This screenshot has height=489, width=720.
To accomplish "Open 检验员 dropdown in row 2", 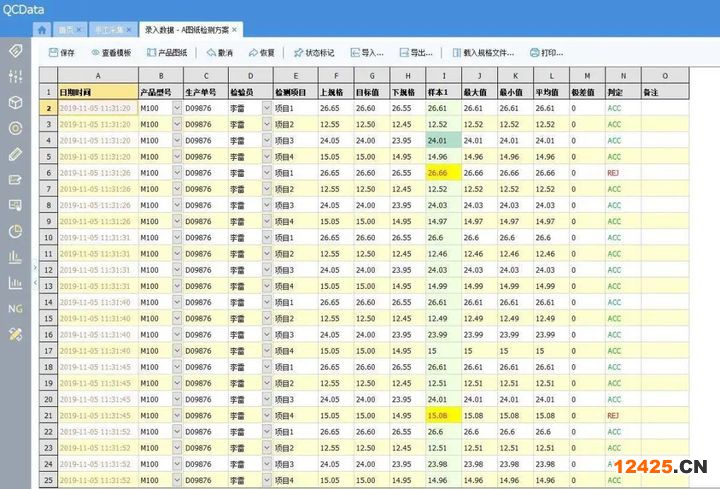I will 267,108.
